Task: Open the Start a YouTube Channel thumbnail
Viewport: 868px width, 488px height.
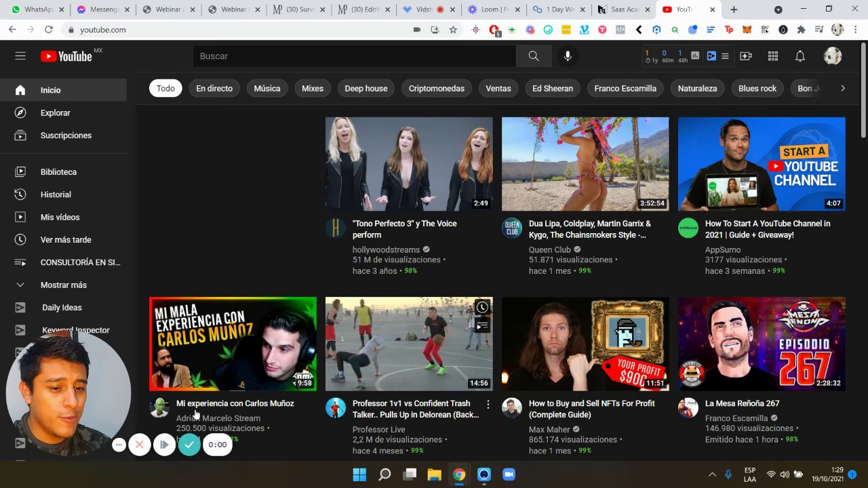Action: coord(762,164)
